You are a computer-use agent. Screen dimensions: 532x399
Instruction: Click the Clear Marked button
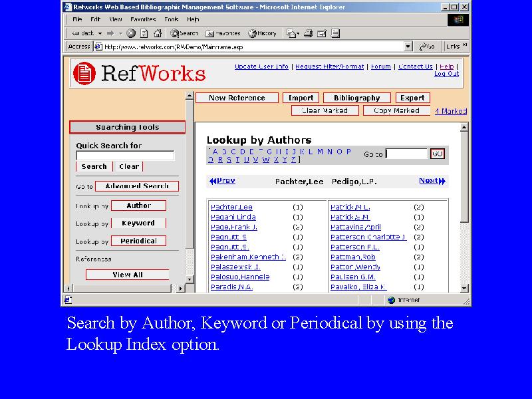325,110
